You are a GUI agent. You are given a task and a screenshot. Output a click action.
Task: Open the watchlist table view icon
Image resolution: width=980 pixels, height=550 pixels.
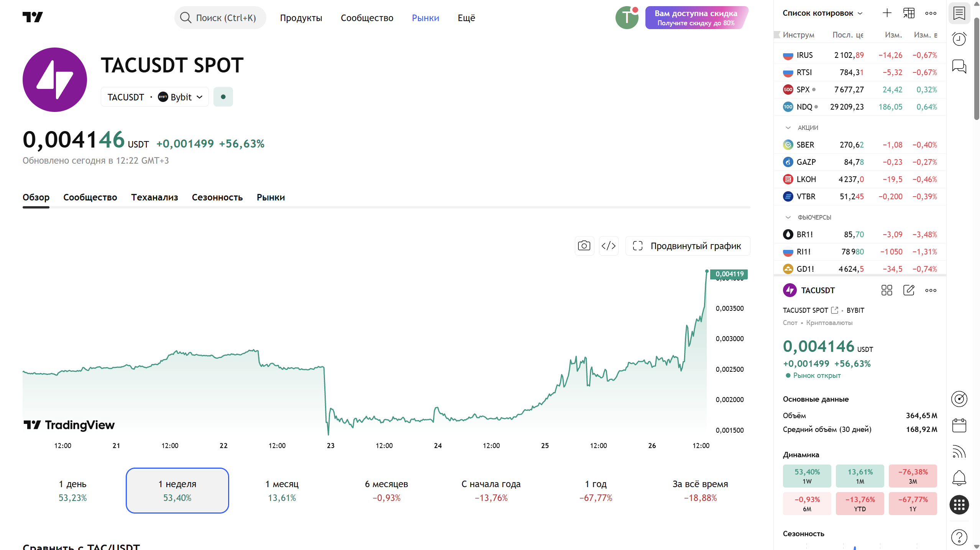(x=909, y=13)
